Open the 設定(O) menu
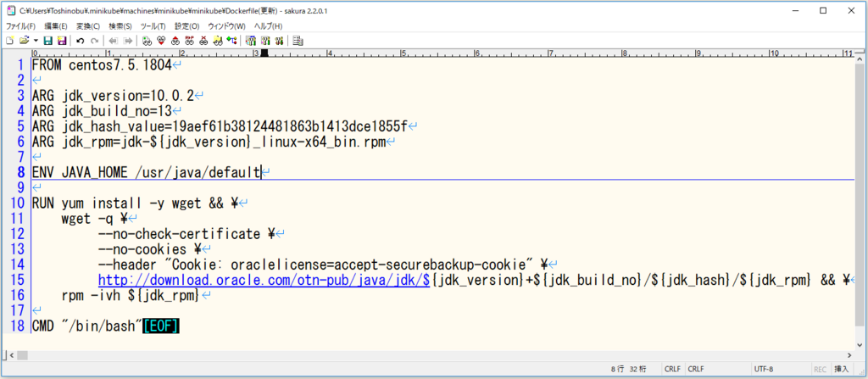868x379 pixels. tap(187, 26)
